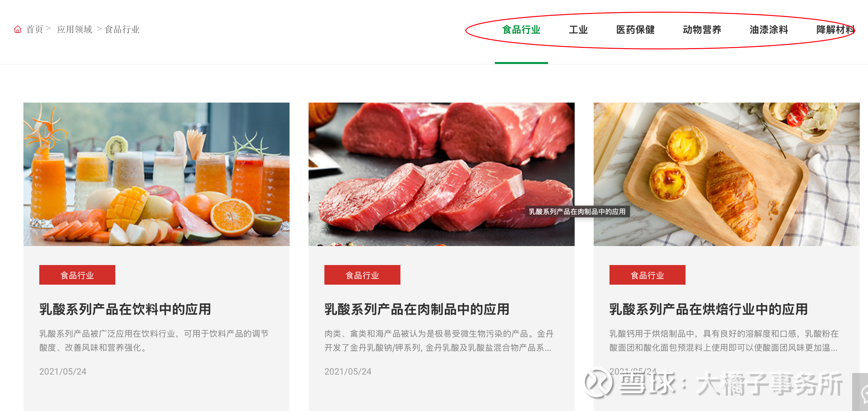
Task: Open the raw meat slices thumbnail
Action: point(441,174)
